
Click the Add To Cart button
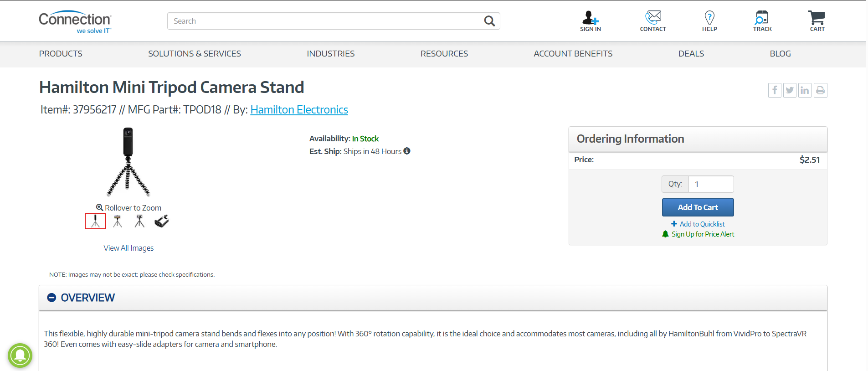pos(698,207)
